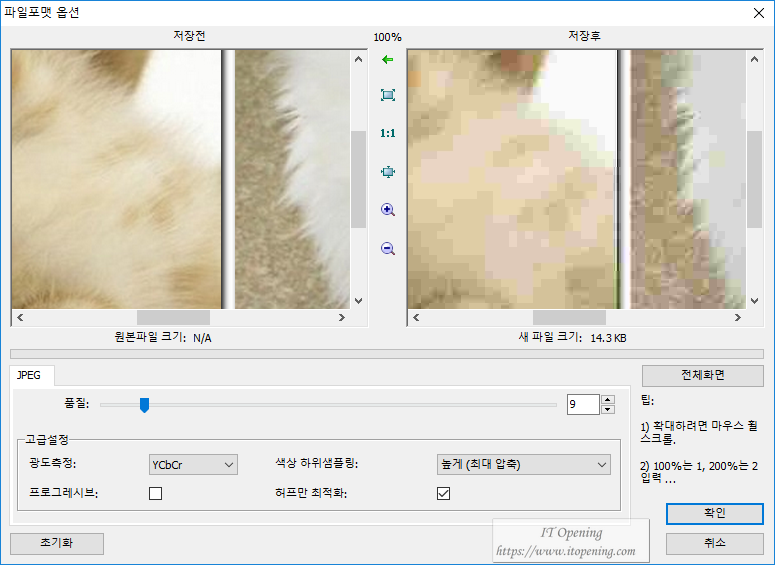
Task: Click the center preview crosshair icon
Action: click(387, 171)
